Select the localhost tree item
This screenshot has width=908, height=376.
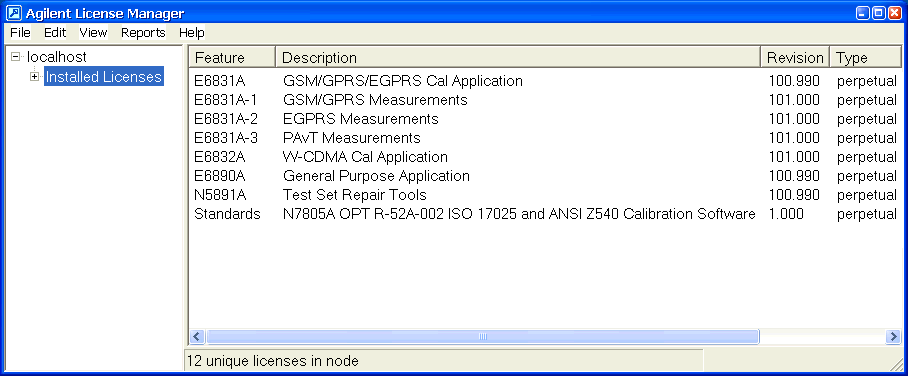(x=57, y=57)
